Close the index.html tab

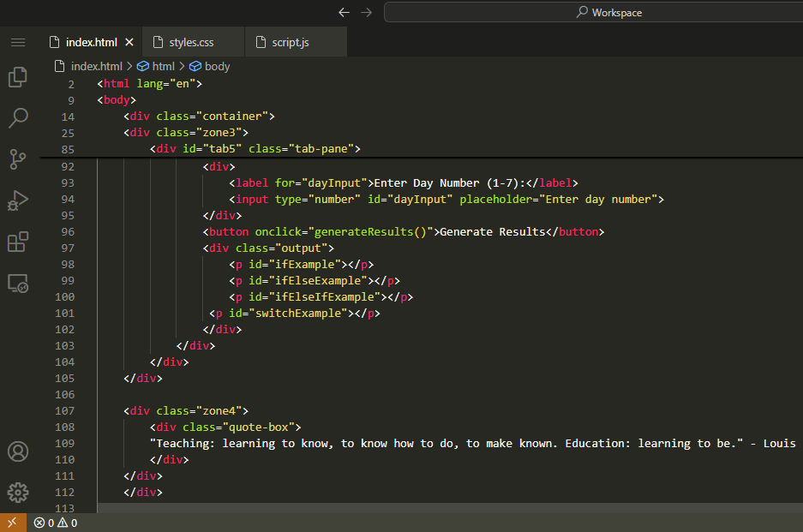(x=129, y=42)
